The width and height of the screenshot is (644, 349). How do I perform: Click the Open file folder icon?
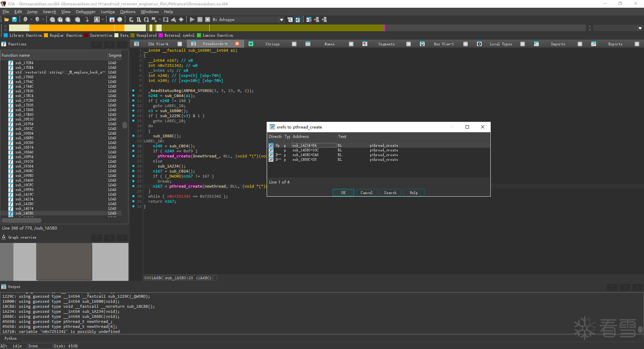[x=6, y=19]
